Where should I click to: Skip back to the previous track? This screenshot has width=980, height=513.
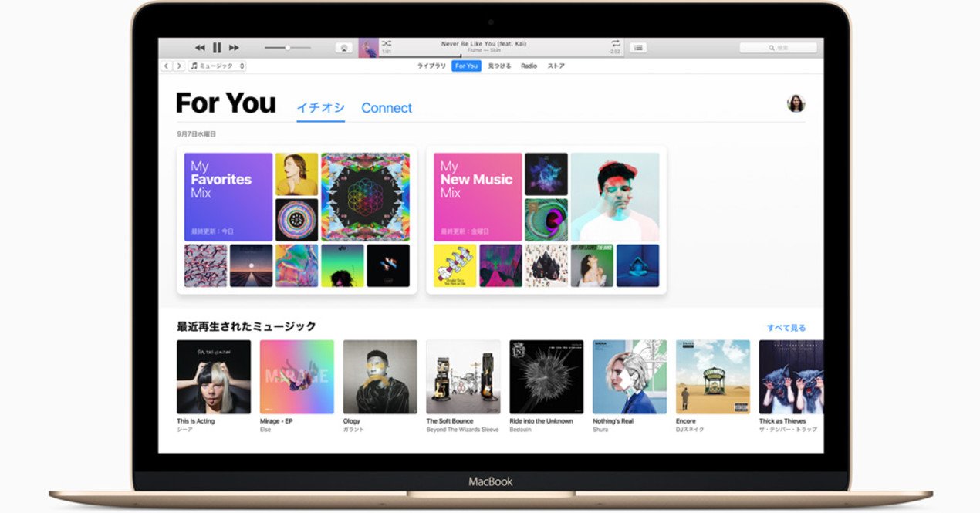click(x=200, y=48)
